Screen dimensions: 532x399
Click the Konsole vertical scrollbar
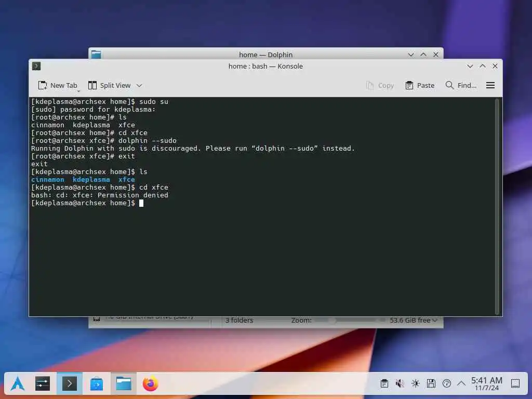497,206
